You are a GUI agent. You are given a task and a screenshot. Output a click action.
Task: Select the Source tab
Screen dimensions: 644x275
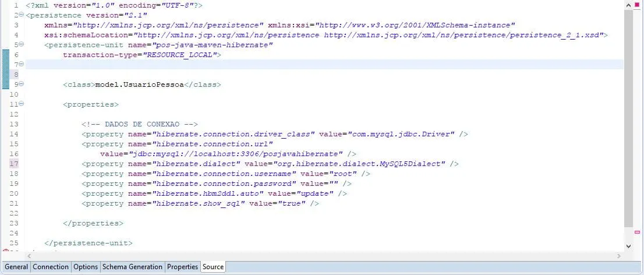(x=213, y=267)
